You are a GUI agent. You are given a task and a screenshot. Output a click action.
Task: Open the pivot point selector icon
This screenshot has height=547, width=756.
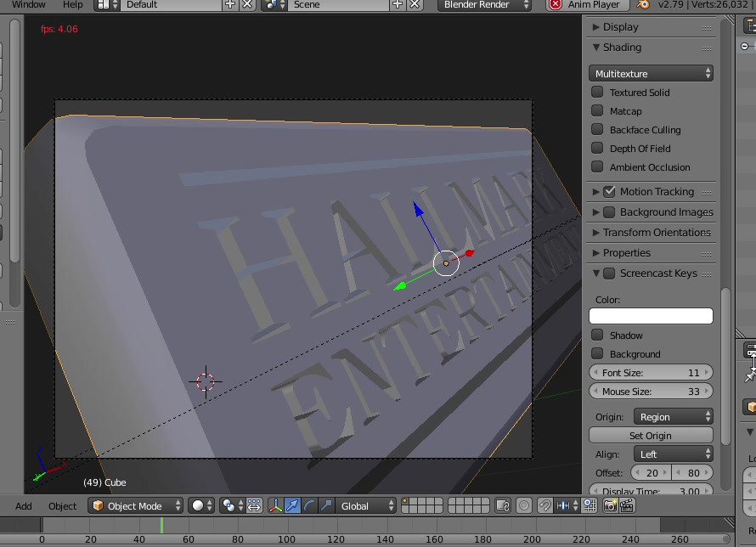[234, 505]
